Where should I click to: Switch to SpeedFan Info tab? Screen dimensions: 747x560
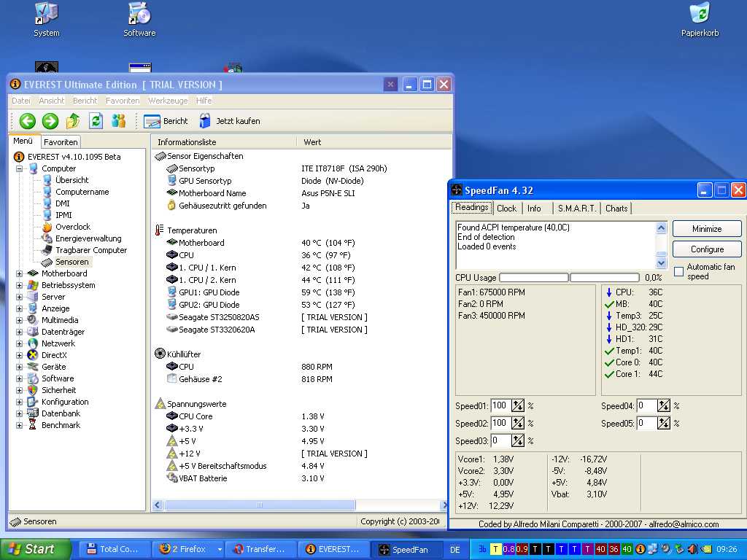pos(534,209)
